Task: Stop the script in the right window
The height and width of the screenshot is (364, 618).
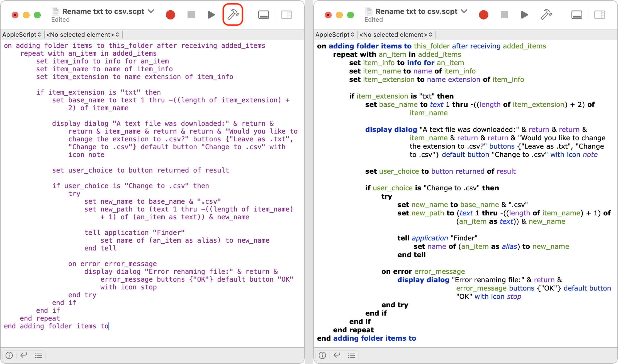Action: (504, 14)
